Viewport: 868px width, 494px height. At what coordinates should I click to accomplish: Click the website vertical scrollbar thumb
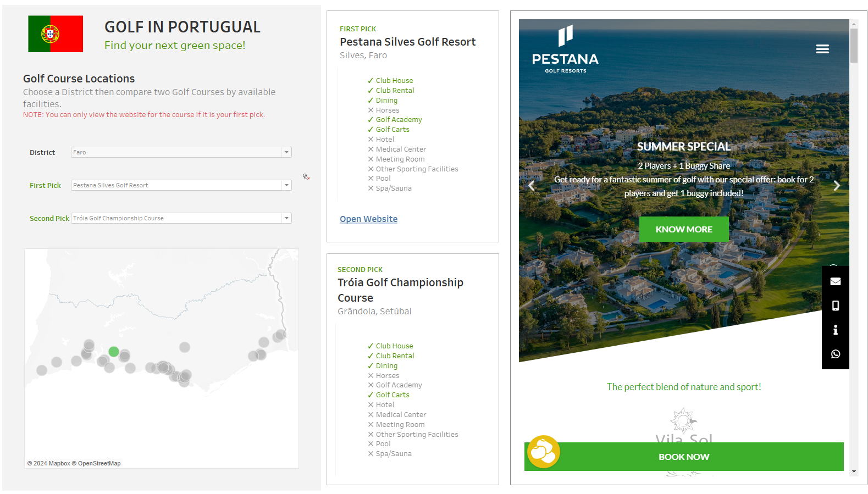coord(854,46)
